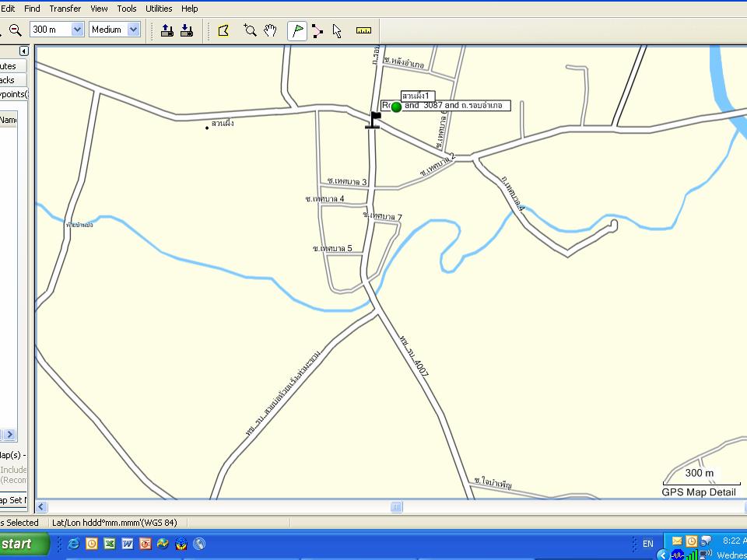
Task: Open the 300 m zoom scale dropdown
Action: pyautogui.click(x=77, y=30)
